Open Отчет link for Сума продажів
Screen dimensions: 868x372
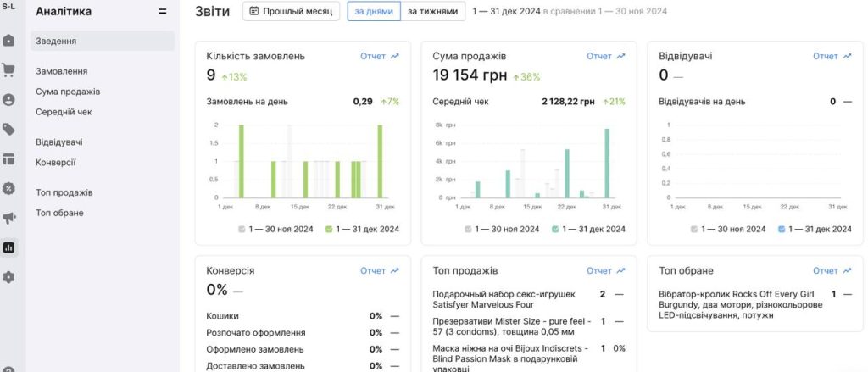click(606, 56)
